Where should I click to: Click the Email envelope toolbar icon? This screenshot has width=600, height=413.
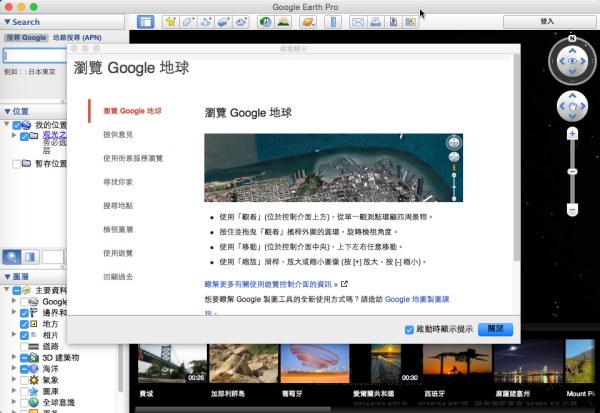[x=359, y=21]
